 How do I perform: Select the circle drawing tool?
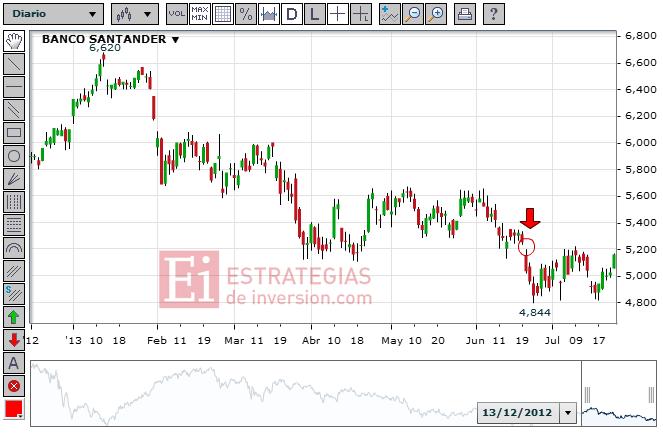tap(14, 156)
